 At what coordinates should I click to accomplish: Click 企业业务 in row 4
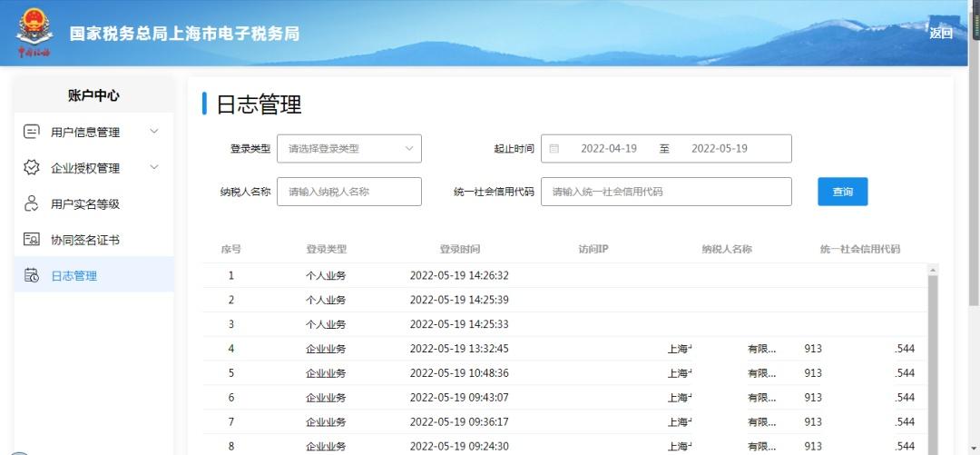point(326,349)
